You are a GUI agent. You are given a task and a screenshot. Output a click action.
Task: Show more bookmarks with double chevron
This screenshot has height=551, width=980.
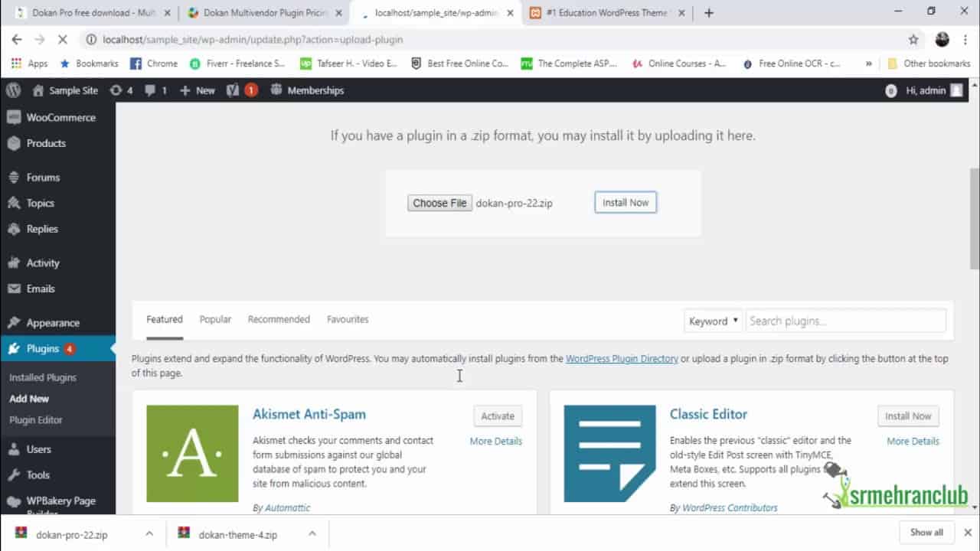click(868, 64)
